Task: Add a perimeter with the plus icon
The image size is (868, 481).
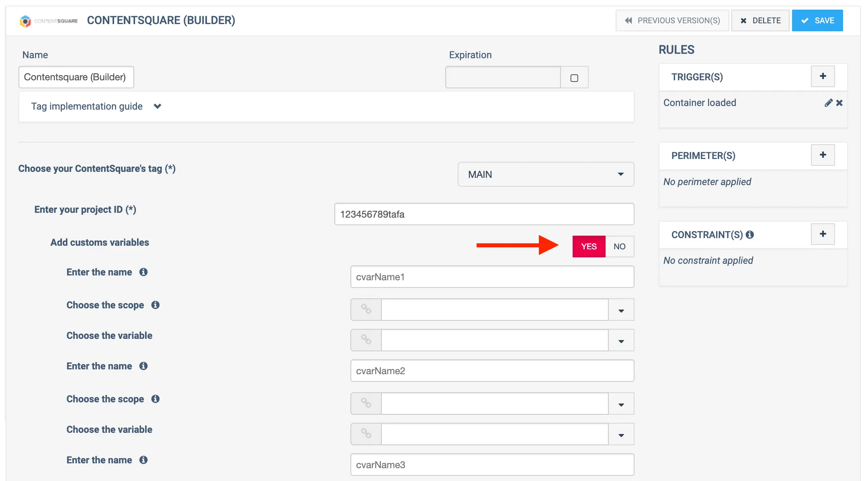Action: [823, 155]
